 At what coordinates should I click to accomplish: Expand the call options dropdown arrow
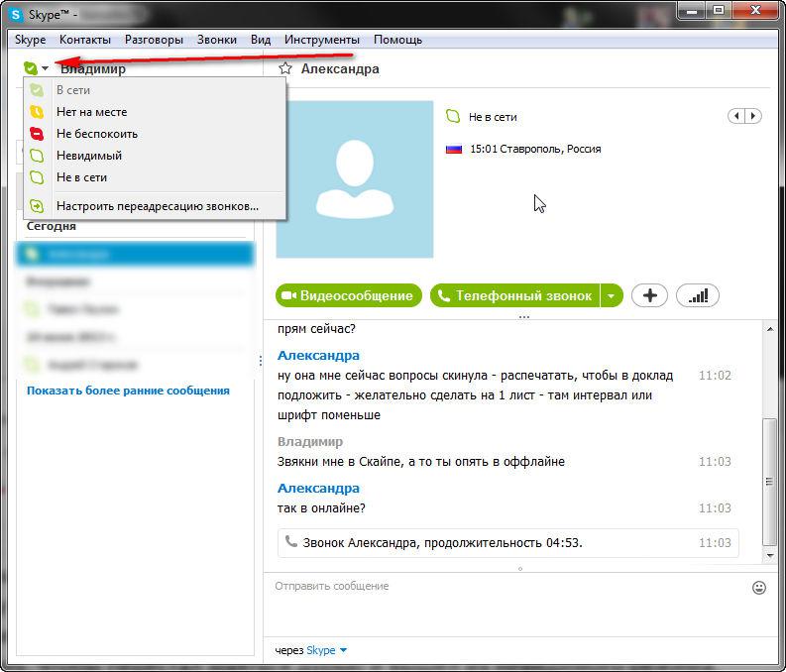point(612,295)
